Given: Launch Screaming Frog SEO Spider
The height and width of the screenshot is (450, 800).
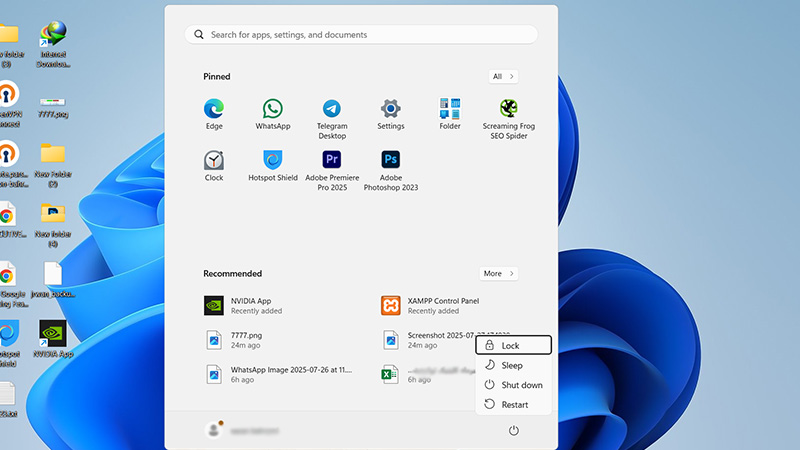Looking at the screenshot, I should 509,119.
